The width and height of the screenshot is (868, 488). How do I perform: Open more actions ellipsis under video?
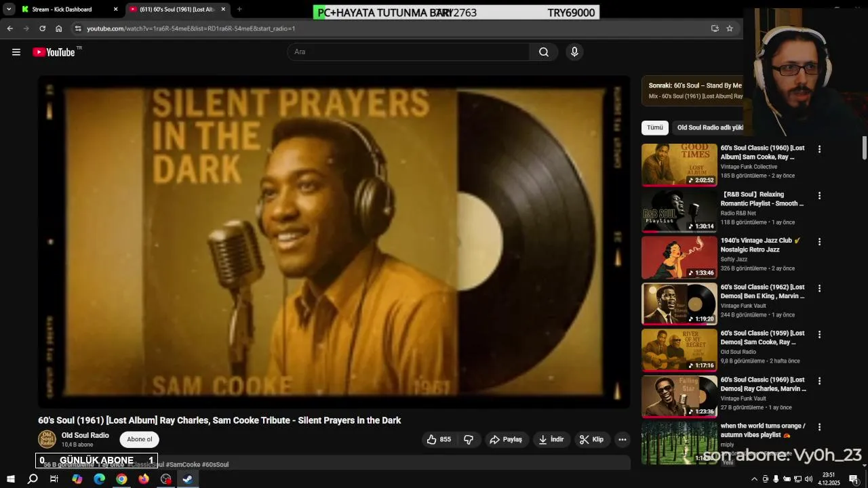point(622,440)
